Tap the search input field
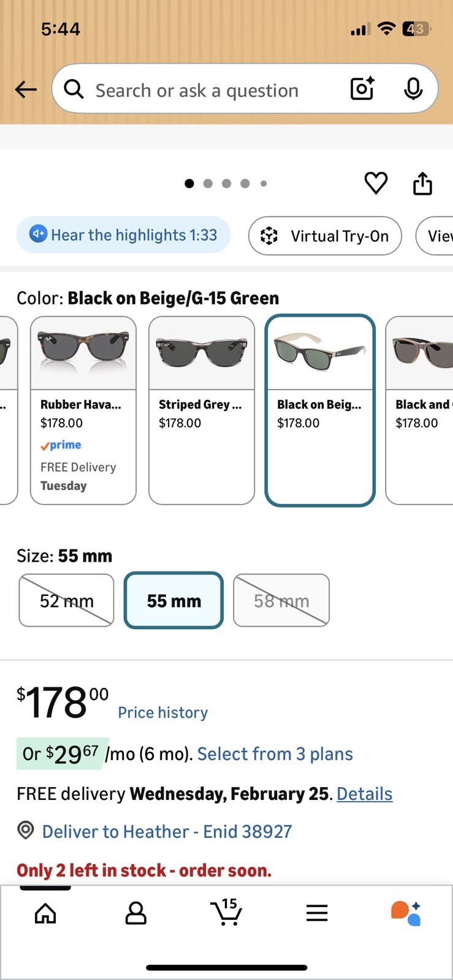Viewport: 453px width, 980px height. click(196, 91)
